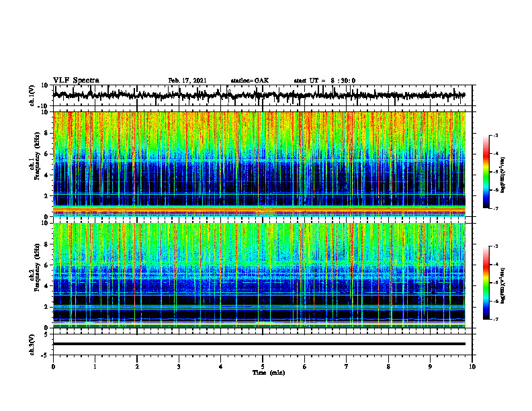The height and width of the screenshot is (411, 532).
Task: Select the ch.2 spectrogram color scale bar
Action: 486,283
